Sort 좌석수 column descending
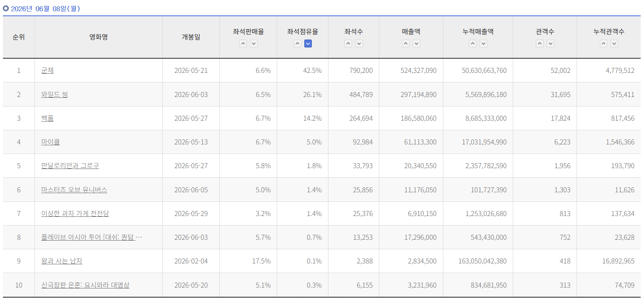 359,44
